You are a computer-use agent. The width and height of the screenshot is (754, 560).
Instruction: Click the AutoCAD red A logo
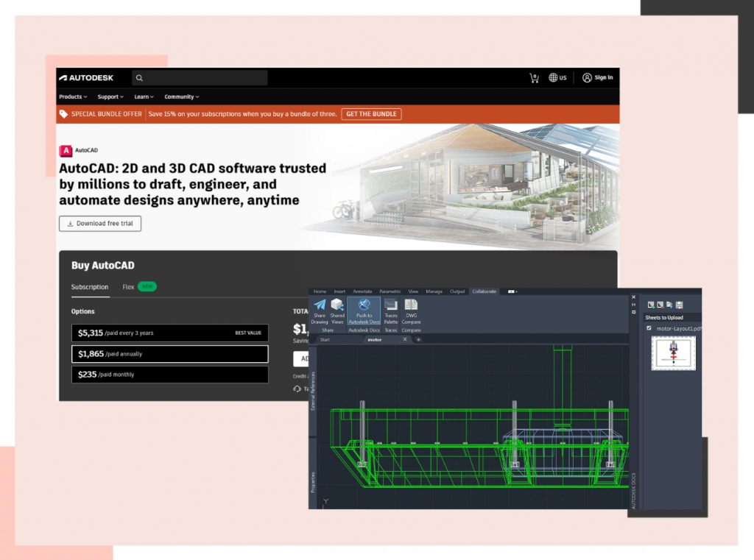(66, 151)
